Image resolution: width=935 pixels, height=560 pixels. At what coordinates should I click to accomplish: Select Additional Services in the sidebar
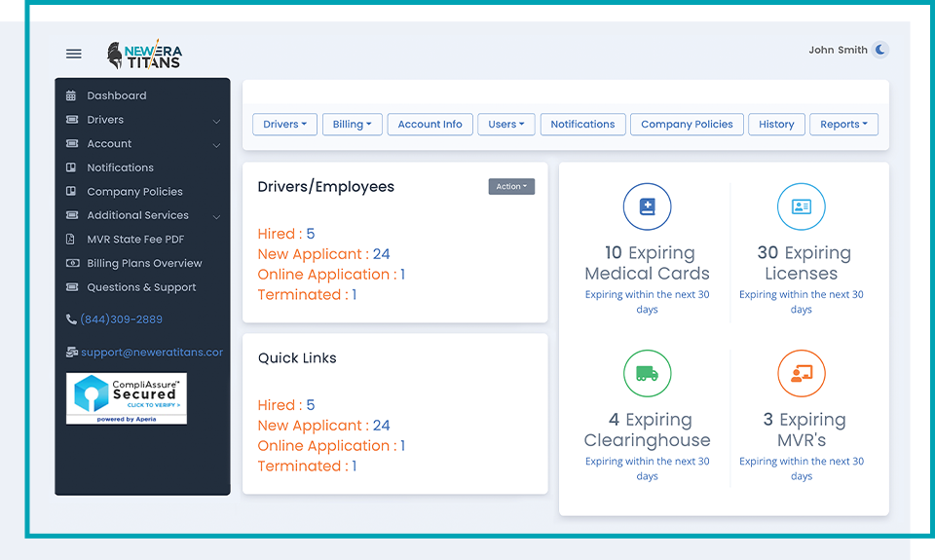tap(137, 215)
